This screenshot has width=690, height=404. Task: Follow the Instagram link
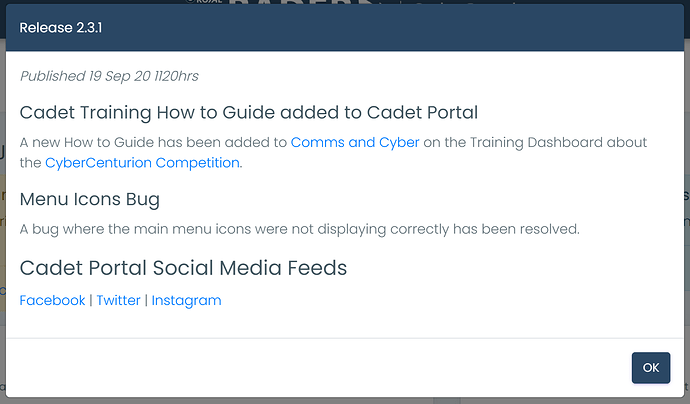pos(187,301)
